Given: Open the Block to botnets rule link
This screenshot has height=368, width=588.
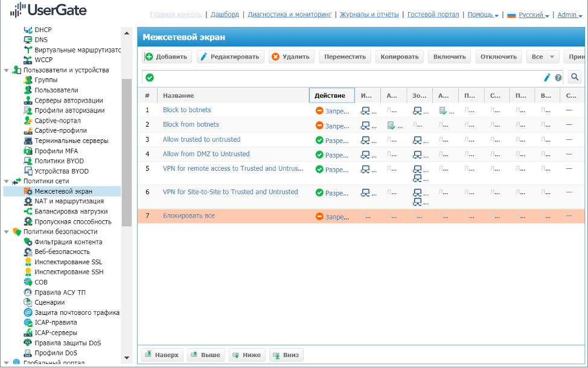Looking at the screenshot, I should (187, 110).
